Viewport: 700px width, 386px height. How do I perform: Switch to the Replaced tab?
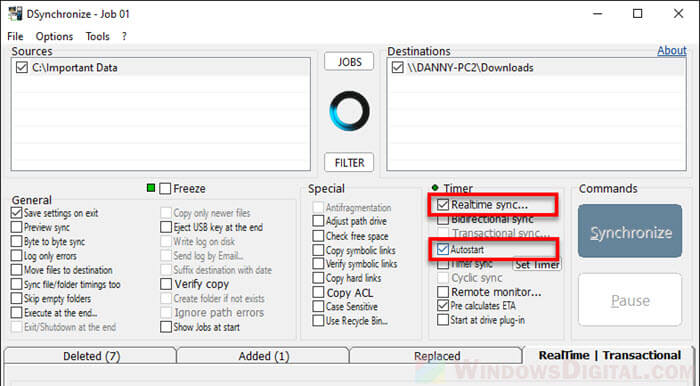437,356
